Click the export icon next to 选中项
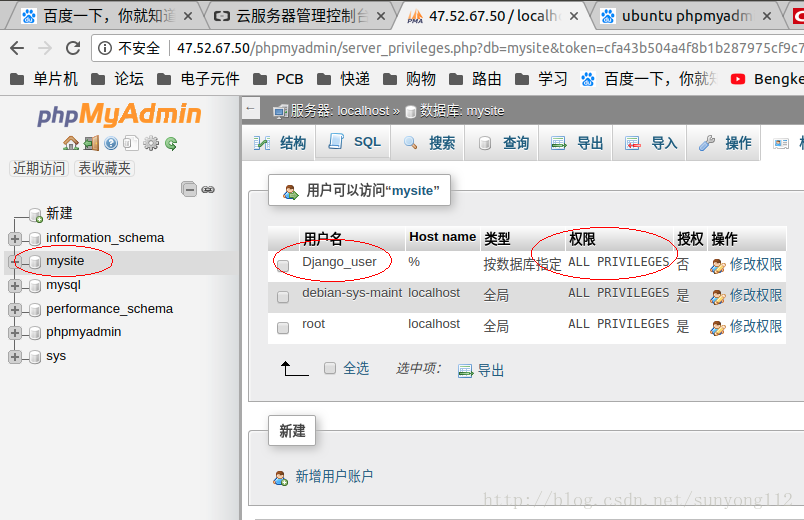804x520 pixels. (465, 371)
